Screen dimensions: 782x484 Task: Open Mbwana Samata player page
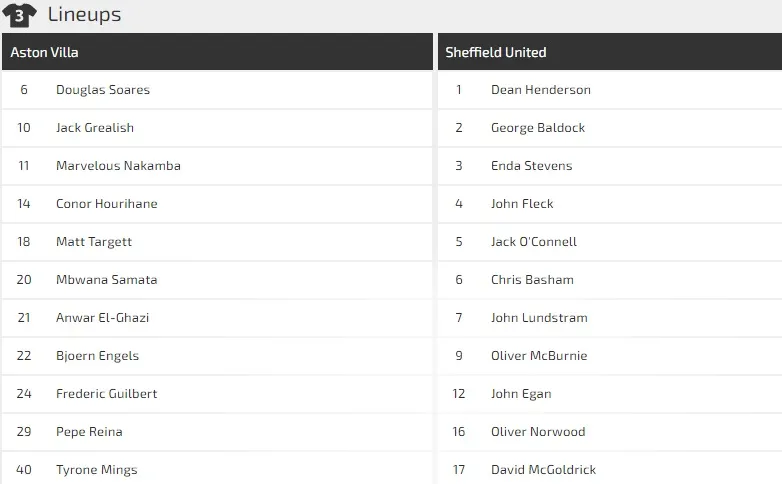(106, 280)
